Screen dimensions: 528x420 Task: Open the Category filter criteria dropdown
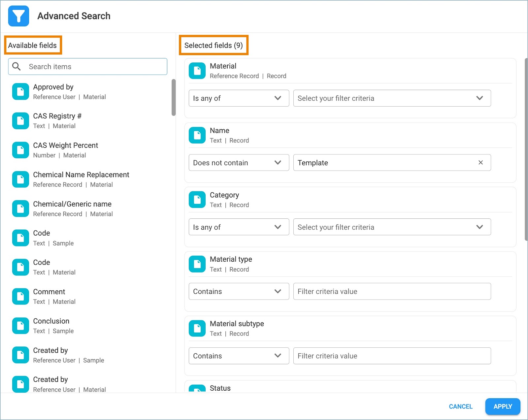coord(392,227)
